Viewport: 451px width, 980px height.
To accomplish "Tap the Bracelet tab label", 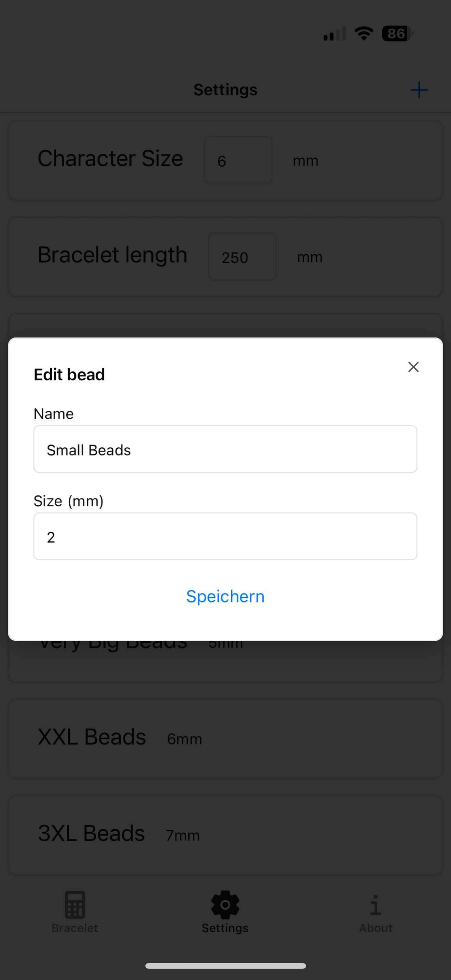I will tap(75, 928).
